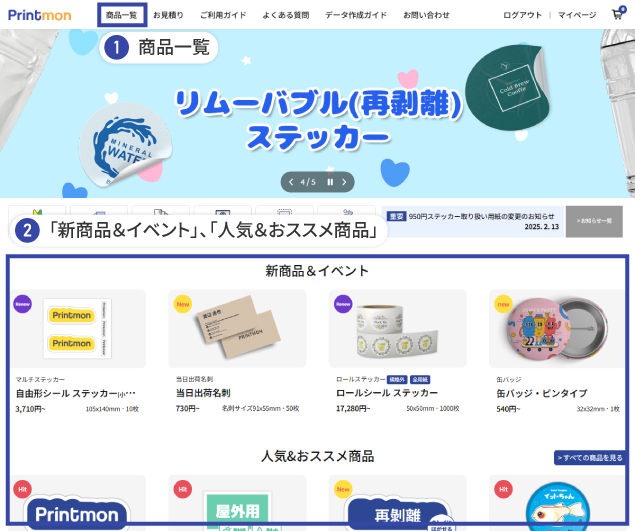Click the ロールシール ステッカー roll image

(x=397, y=329)
